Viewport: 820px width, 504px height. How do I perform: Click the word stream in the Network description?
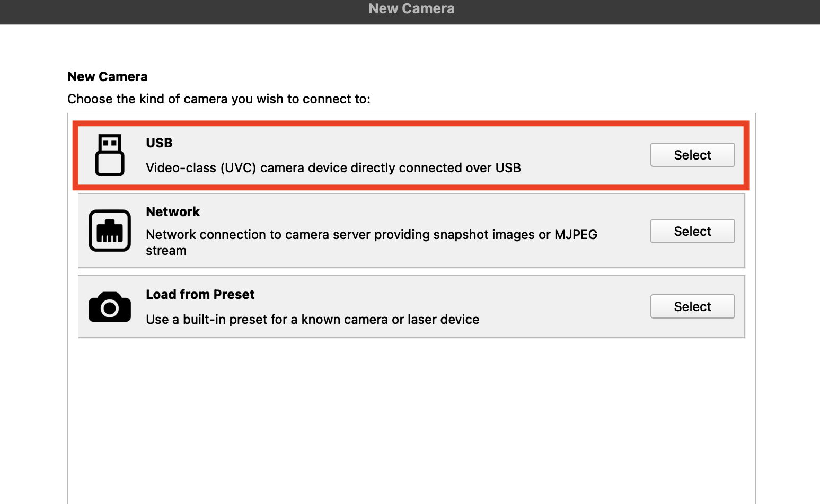point(166,251)
